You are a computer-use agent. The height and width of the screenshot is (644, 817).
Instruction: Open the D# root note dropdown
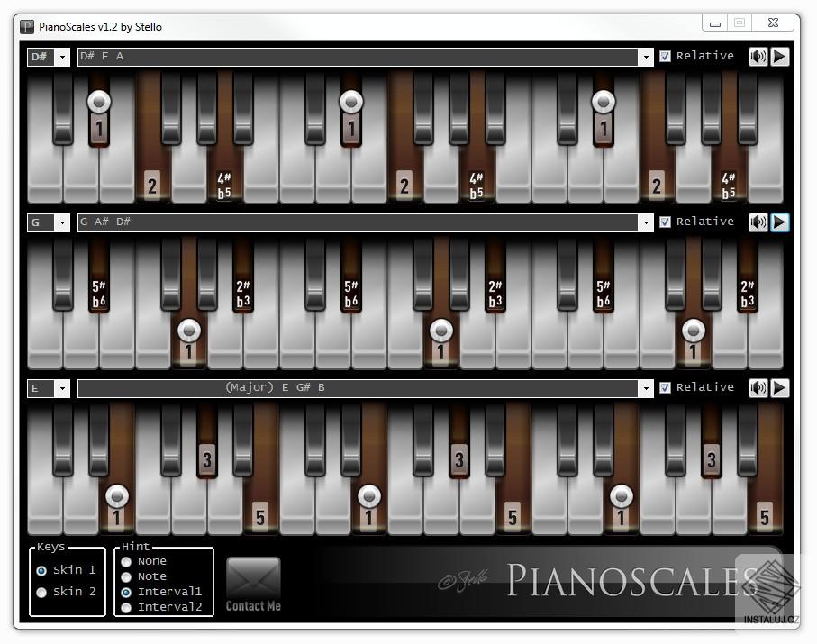coord(62,57)
